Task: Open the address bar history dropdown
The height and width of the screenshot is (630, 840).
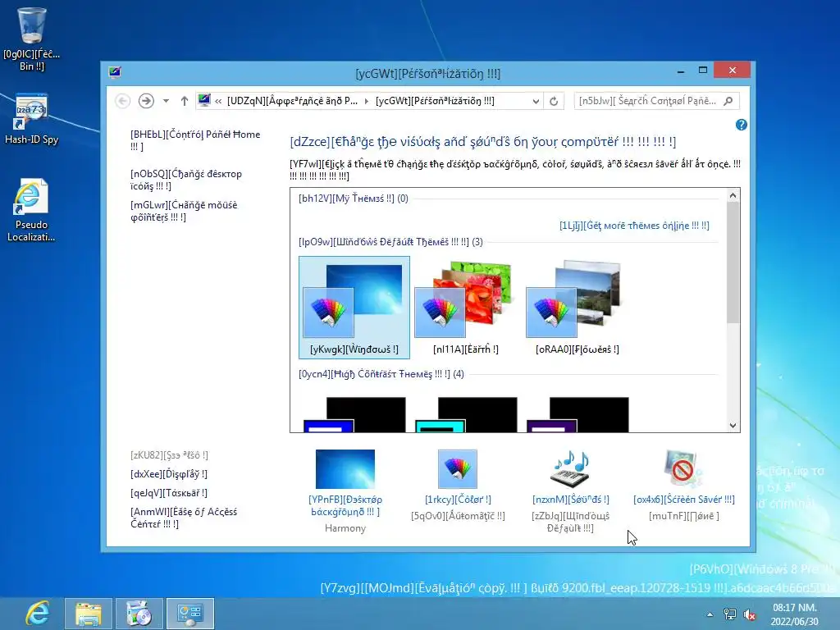Action: [535, 101]
